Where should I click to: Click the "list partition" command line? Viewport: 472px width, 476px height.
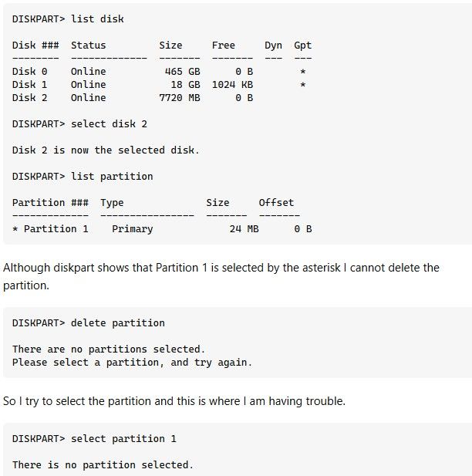coord(83,177)
